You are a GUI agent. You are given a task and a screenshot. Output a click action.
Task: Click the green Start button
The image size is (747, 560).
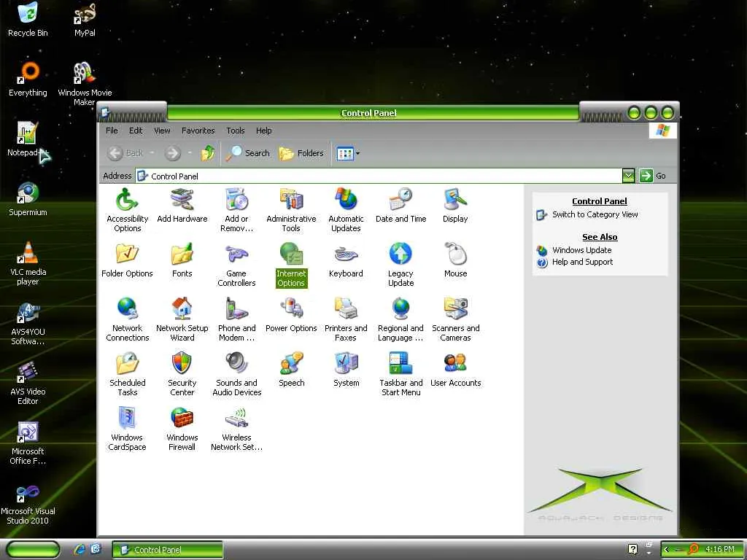[x=34, y=550]
